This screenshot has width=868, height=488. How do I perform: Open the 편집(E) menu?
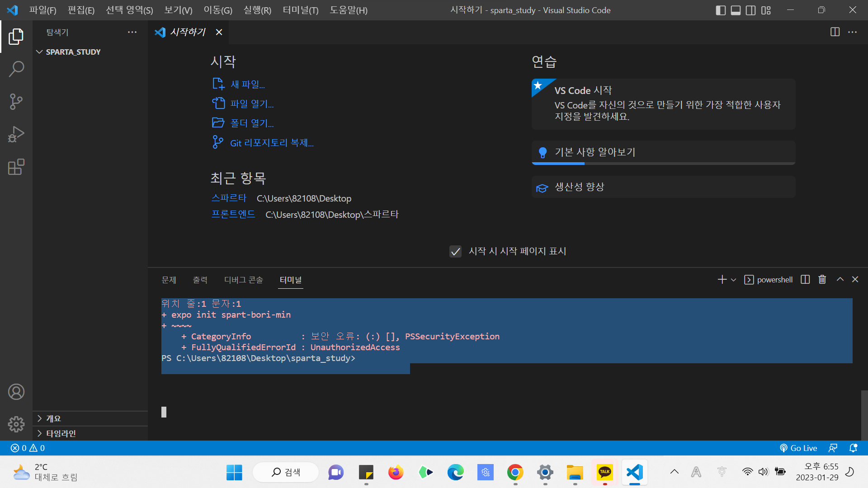[81, 10]
